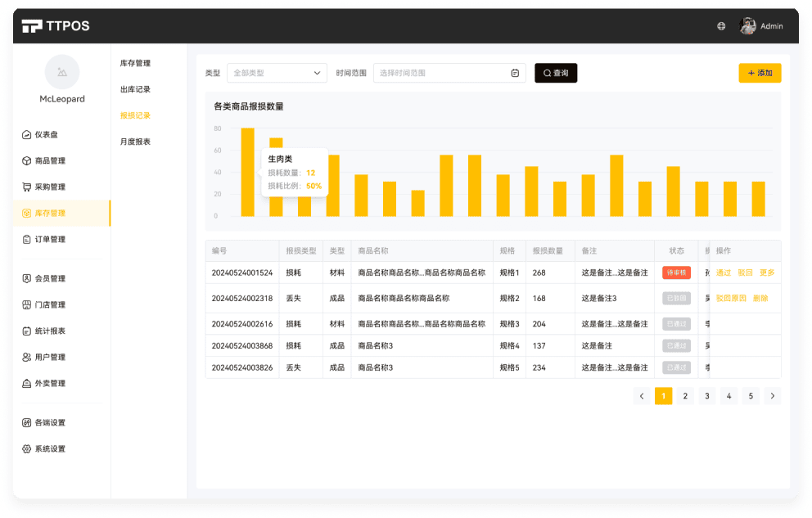Select 月度报表 in the submenu
The height and width of the screenshot is (518, 812).
[x=135, y=142]
